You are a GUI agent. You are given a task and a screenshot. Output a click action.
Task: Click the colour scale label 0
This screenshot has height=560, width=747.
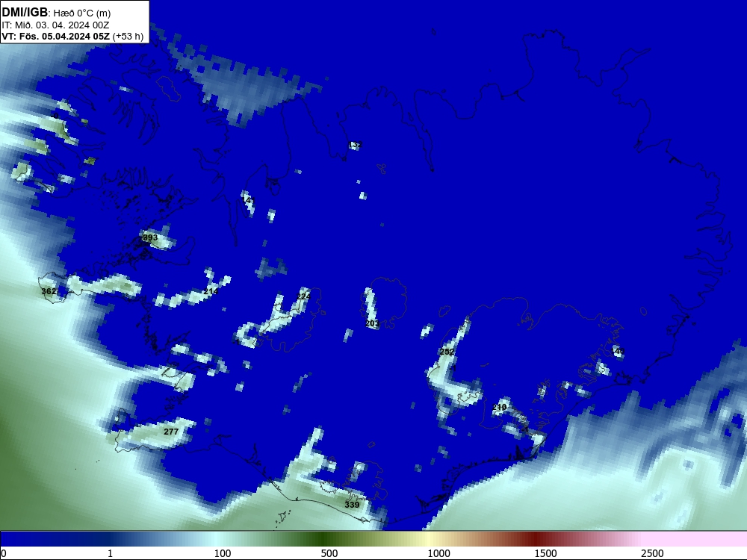point(4,553)
